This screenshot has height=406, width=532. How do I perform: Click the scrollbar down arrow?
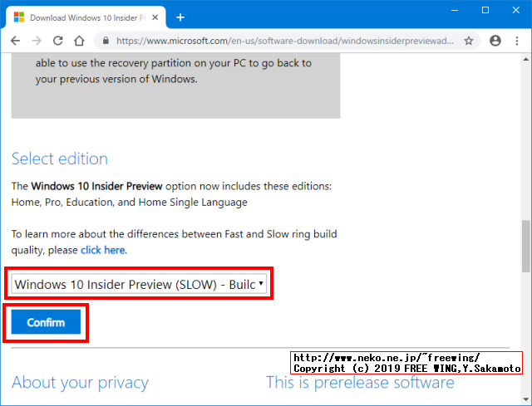click(525, 399)
